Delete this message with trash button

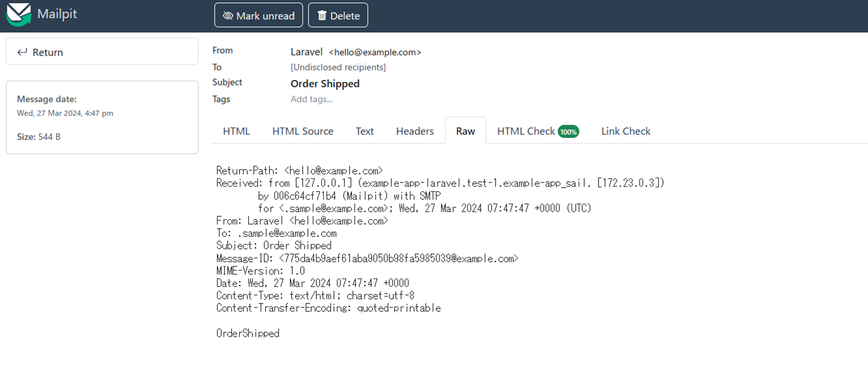[338, 16]
